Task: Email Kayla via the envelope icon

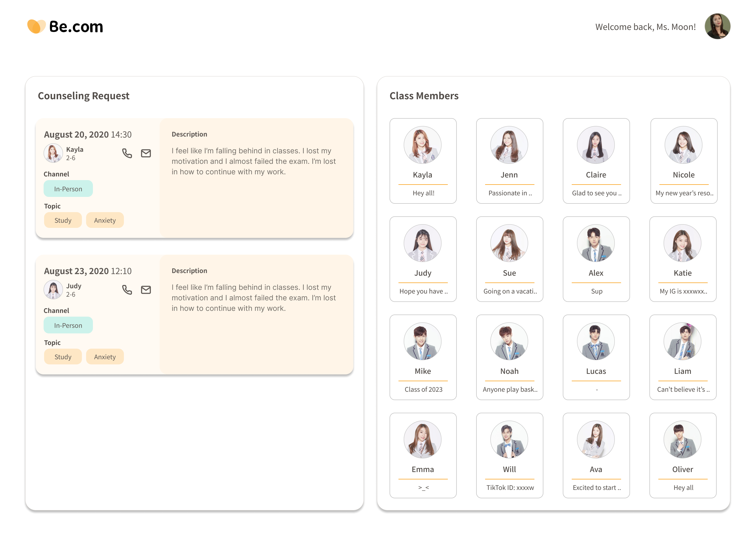Action: [146, 153]
